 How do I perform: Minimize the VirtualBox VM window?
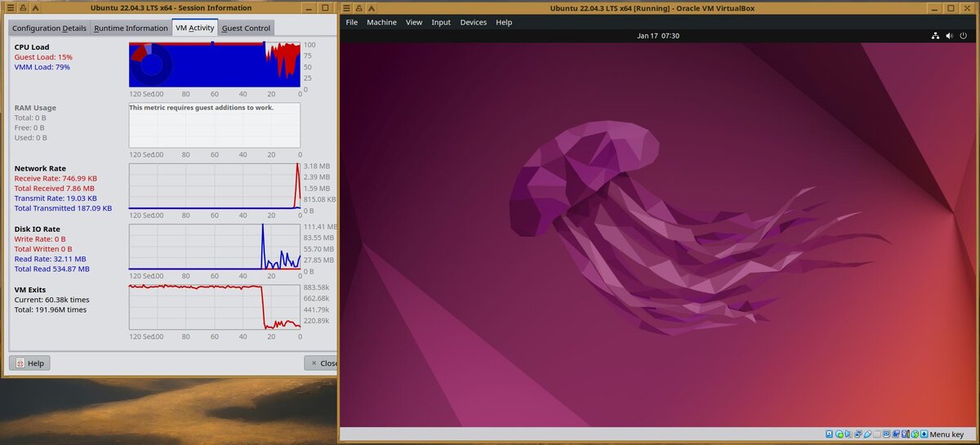[934, 8]
